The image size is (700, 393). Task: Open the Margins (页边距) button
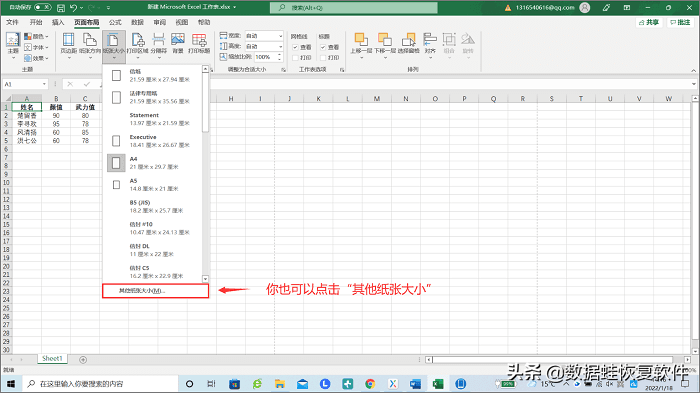[68, 46]
